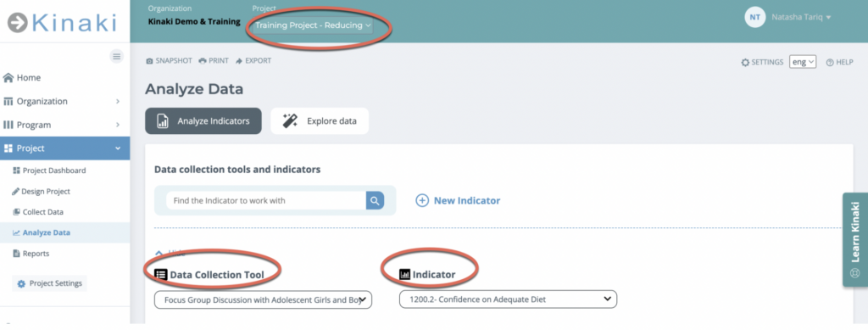Click the NT user avatar
The image size is (868, 330).
point(754,18)
